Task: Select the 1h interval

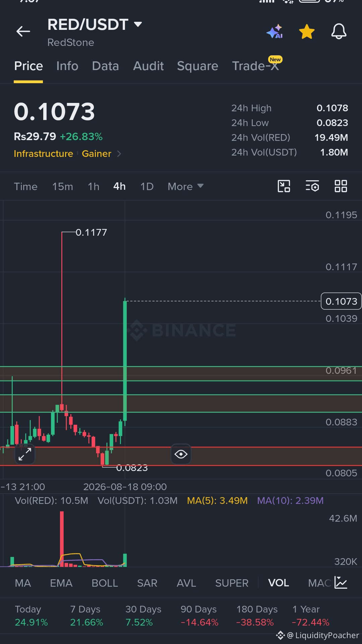Action: tap(94, 186)
